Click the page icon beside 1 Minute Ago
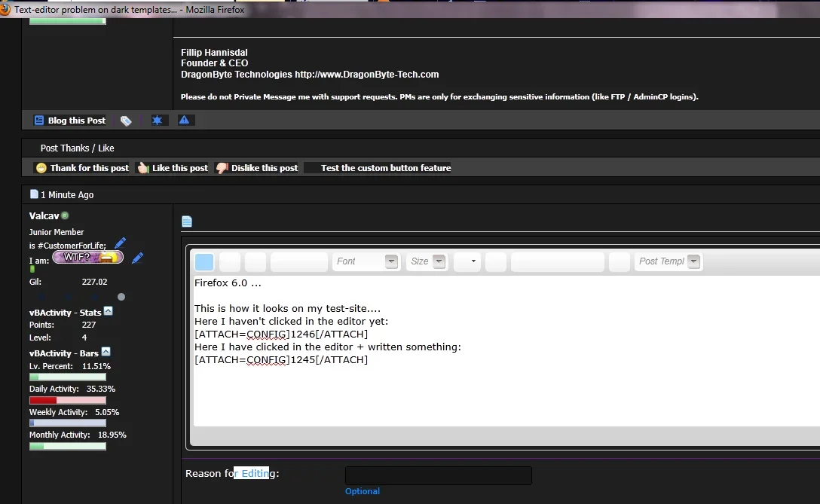This screenshot has width=820, height=504. click(x=34, y=194)
